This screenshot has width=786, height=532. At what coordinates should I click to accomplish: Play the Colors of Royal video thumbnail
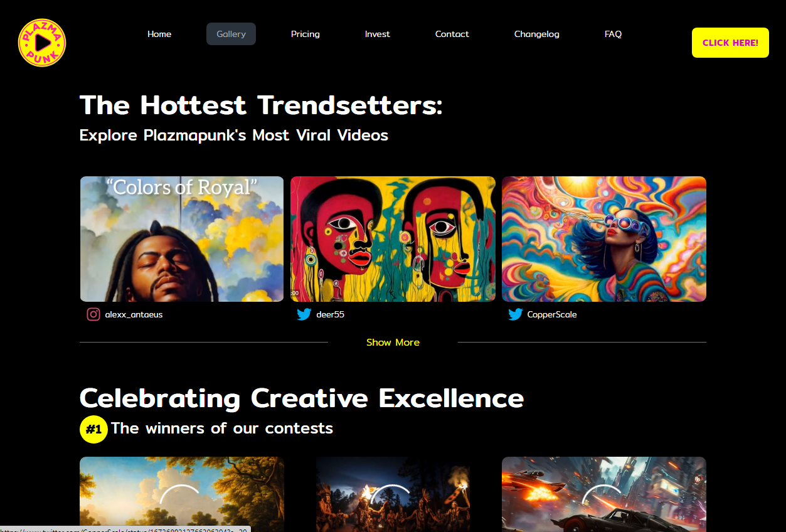[x=182, y=239]
